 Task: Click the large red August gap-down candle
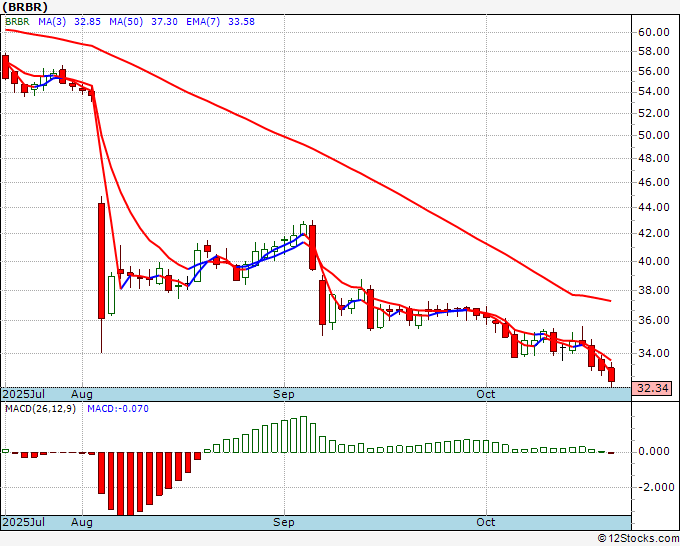(x=101, y=261)
